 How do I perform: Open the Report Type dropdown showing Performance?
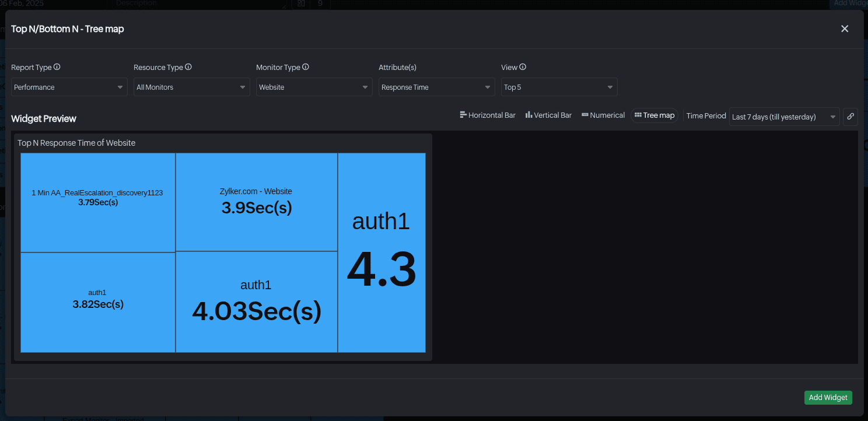click(x=69, y=87)
